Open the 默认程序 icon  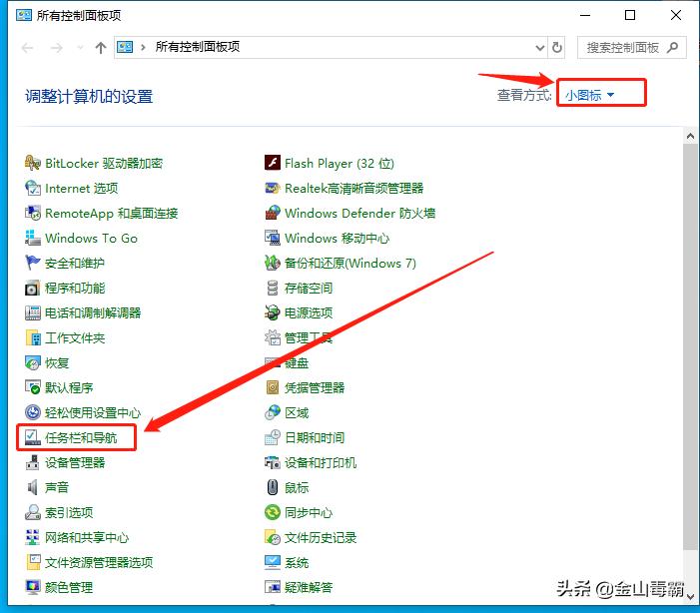point(33,388)
